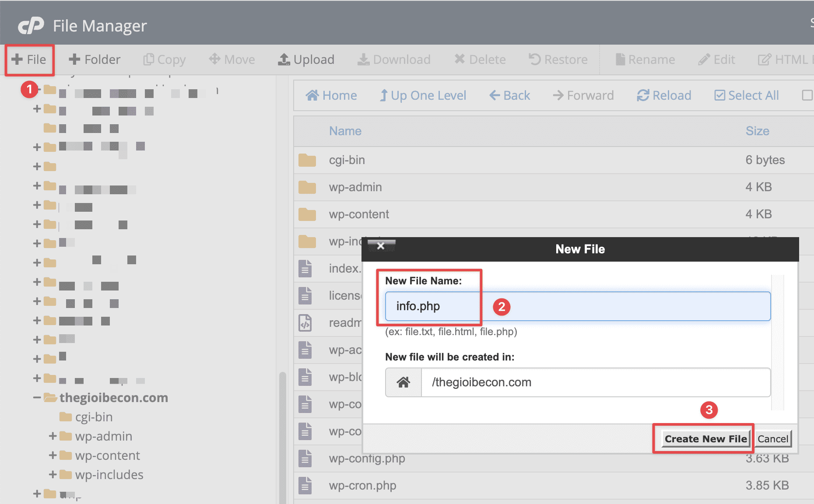Viewport: 814px width, 504px height.
Task: Expand the wp-includes tree node
Action: (x=53, y=475)
